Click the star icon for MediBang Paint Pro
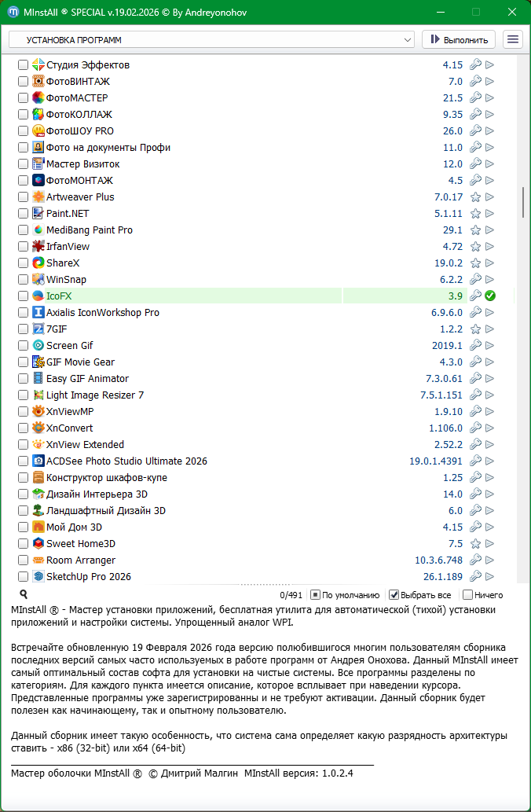531x812 pixels. point(475,230)
